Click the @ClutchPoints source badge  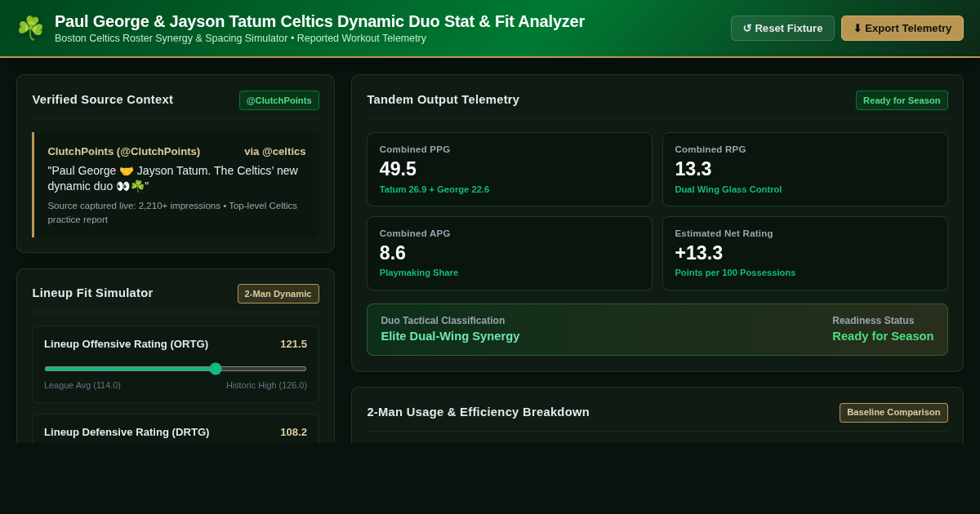click(279, 100)
